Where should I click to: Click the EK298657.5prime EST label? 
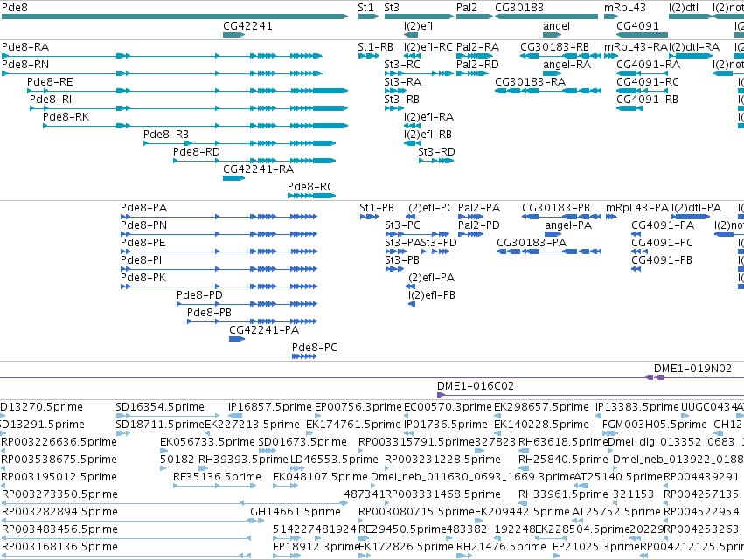pos(541,407)
